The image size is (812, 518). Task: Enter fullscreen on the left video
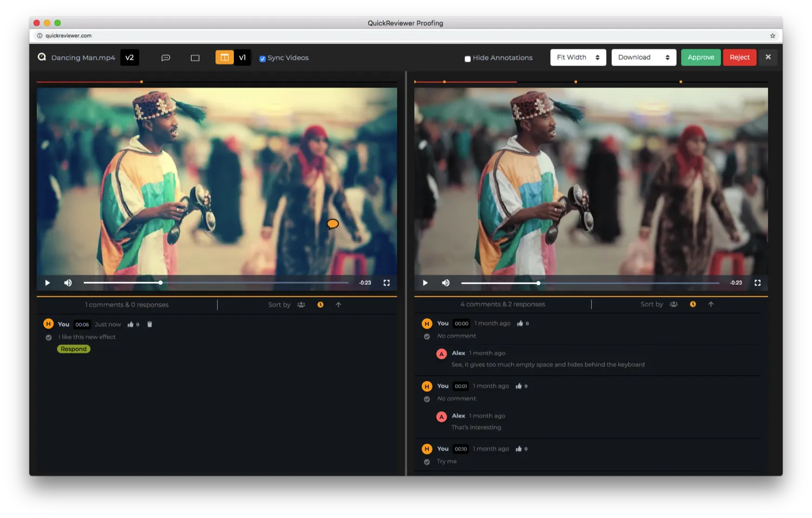[387, 283]
